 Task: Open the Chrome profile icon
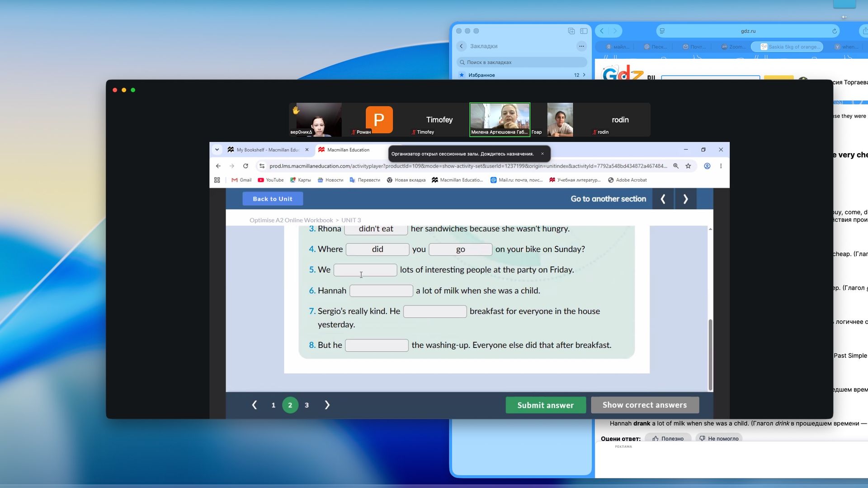point(707,166)
